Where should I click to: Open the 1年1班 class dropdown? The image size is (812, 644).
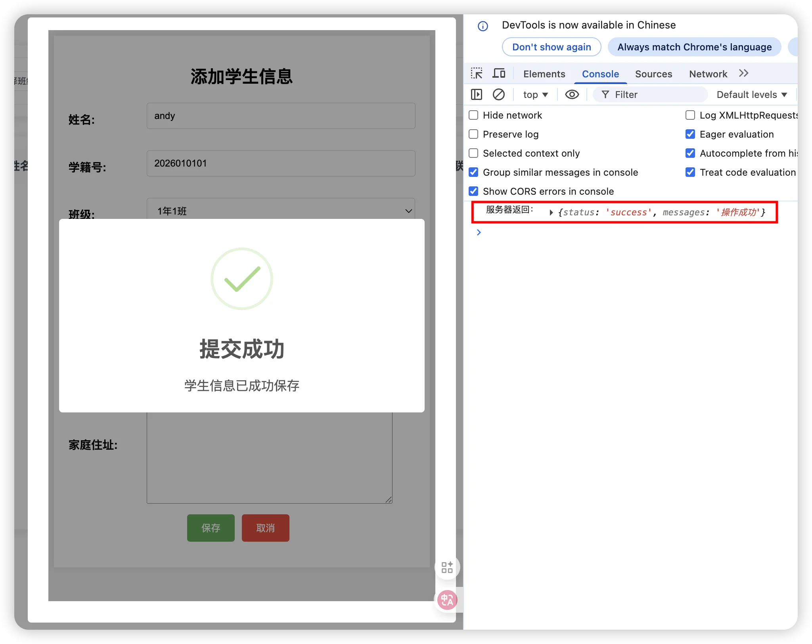[x=281, y=210]
